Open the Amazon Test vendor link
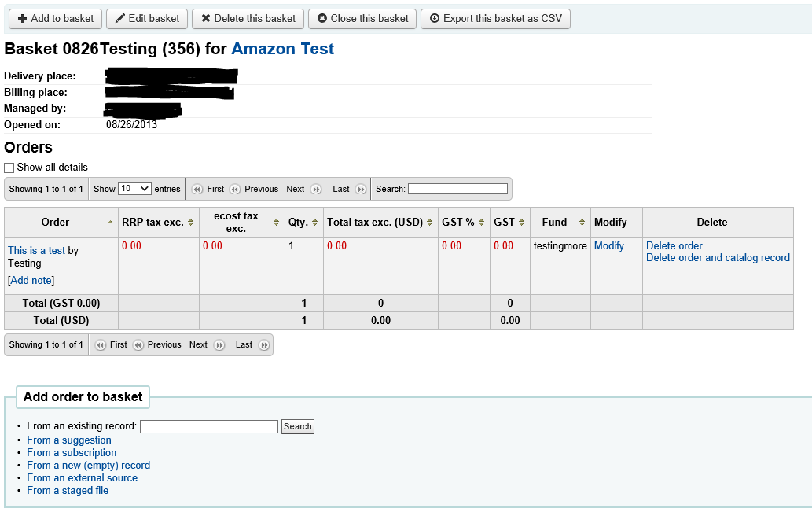This screenshot has height=512, width=812. (282, 49)
